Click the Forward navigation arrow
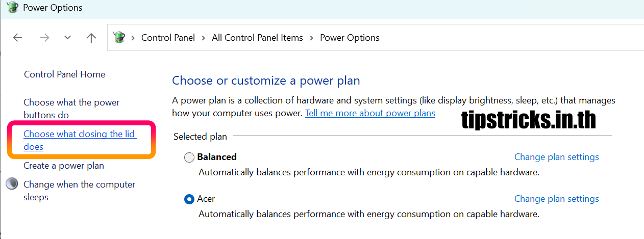644x239 pixels. [x=44, y=38]
